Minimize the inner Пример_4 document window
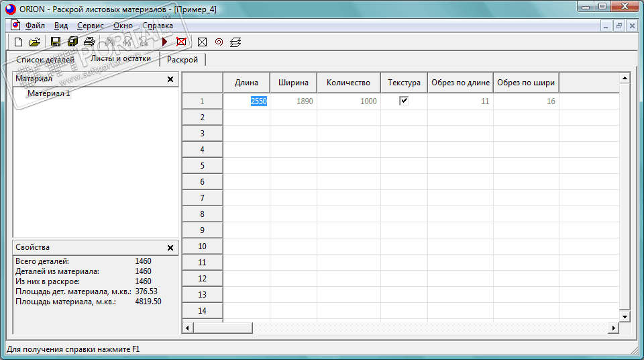The image size is (644, 360). click(x=605, y=26)
